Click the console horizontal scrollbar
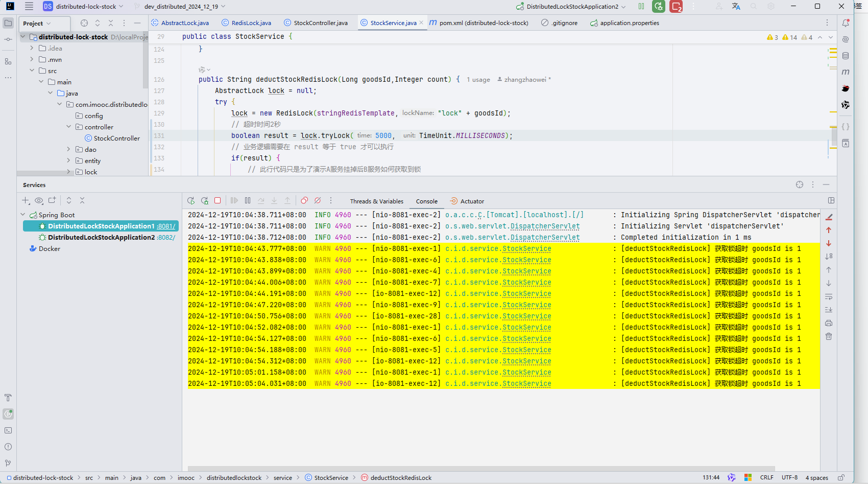Screen dimensions: 868x484 tap(481, 468)
